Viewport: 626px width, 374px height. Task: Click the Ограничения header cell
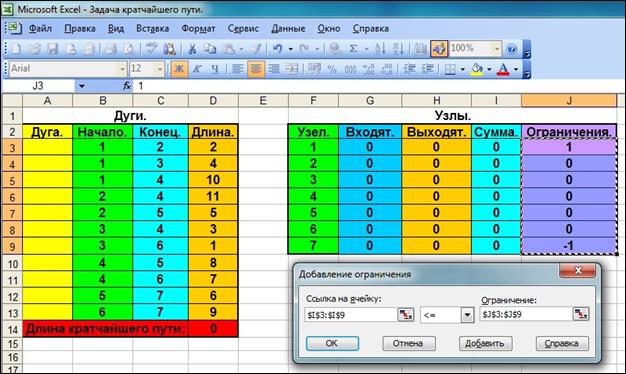click(x=569, y=132)
